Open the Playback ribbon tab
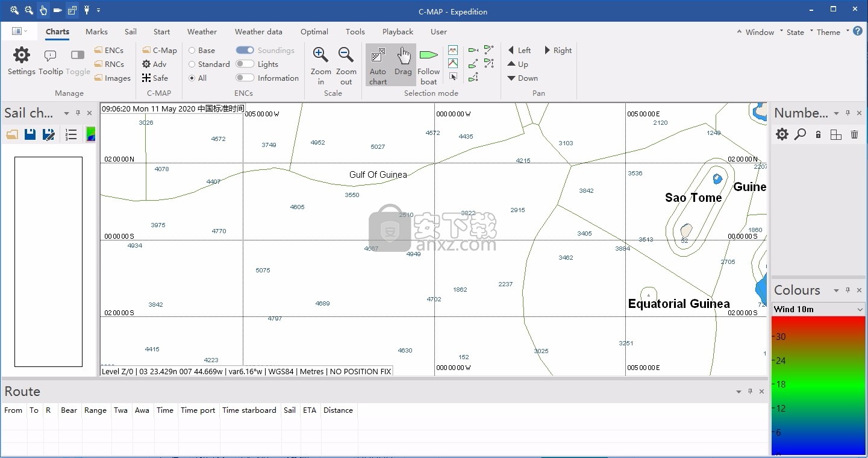The width and height of the screenshot is (868, 458). pyautogui.click(x=398, y=32)
